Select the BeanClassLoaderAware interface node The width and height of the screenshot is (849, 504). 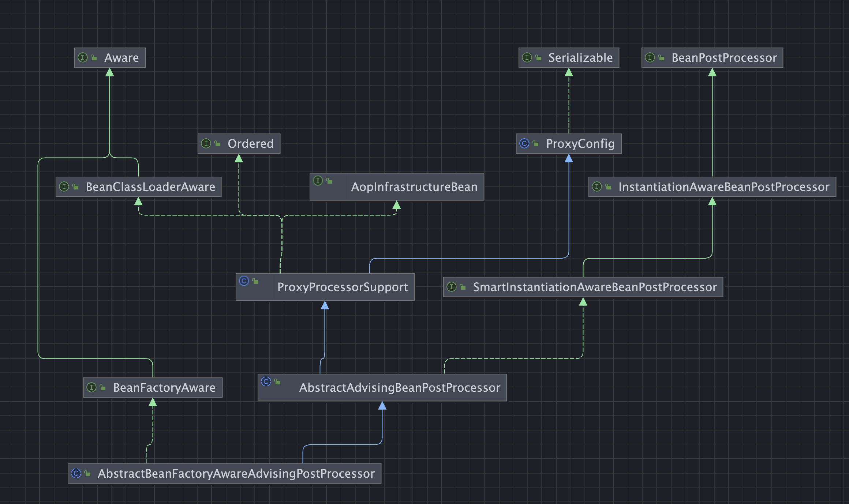pos(150,187)
